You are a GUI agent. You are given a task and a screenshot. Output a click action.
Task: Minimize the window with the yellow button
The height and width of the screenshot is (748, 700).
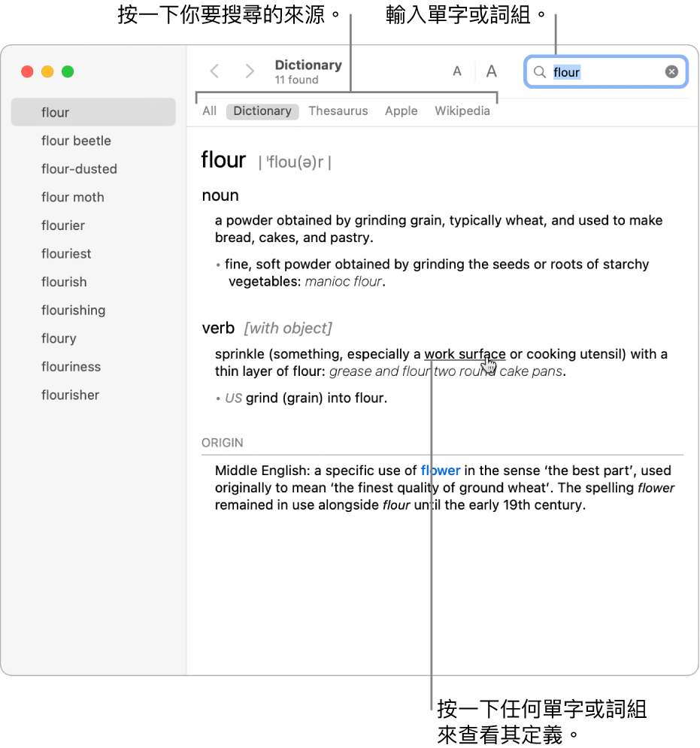pyautogui.click(x=47, y=71)
